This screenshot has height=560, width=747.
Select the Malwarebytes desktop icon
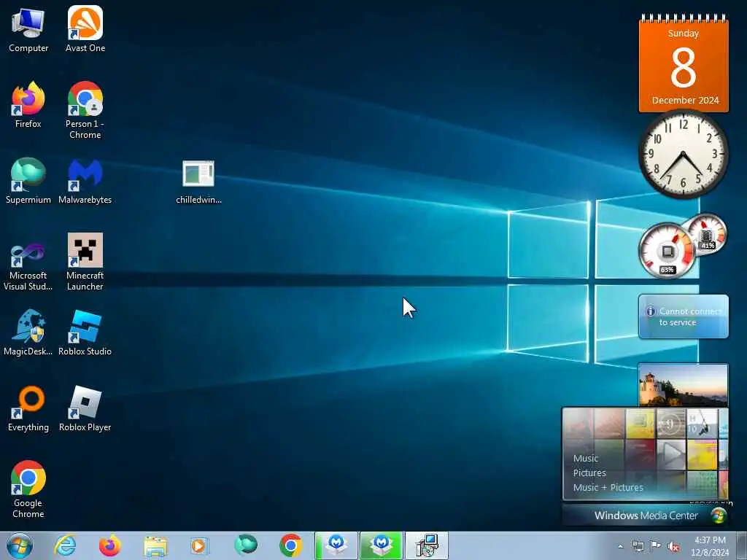85,181
